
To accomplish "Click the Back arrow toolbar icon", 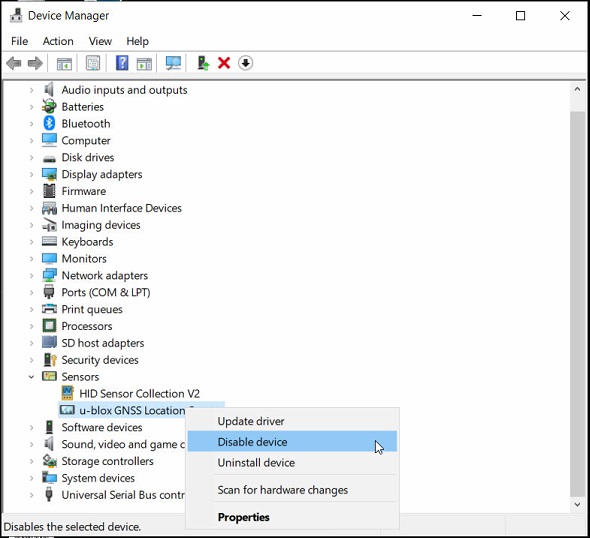I will click(14, 63).
